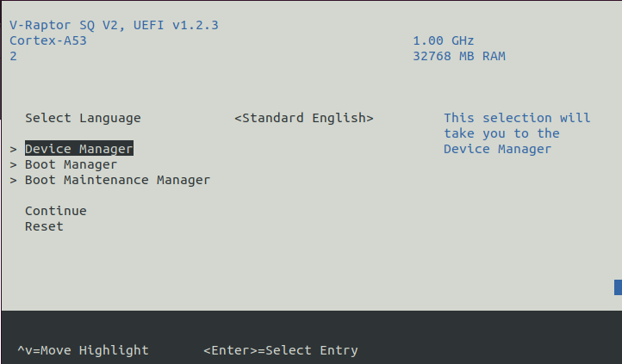Viewport: 622px width, 364px height.
Task: Click the dark footer help bar
Action: pos(312,337)
